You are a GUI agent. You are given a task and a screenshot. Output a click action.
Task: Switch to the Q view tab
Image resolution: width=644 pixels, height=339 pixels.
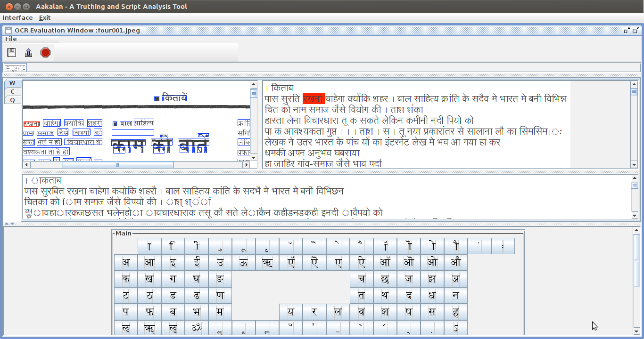(x=11, y=99)
